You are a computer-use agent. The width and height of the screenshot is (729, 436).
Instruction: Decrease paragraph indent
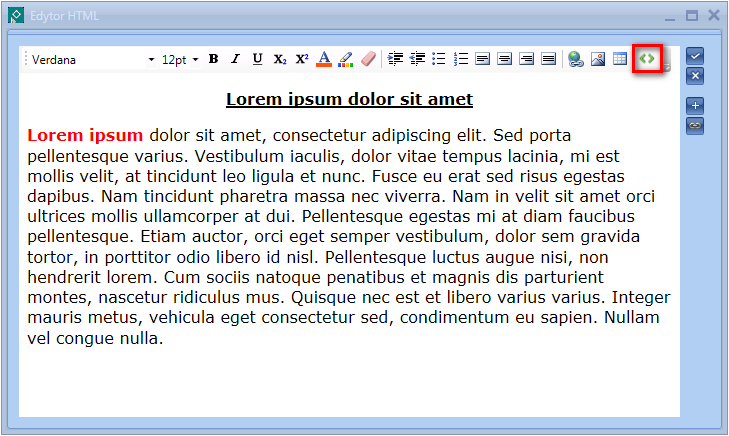click(x=417, y=59)
